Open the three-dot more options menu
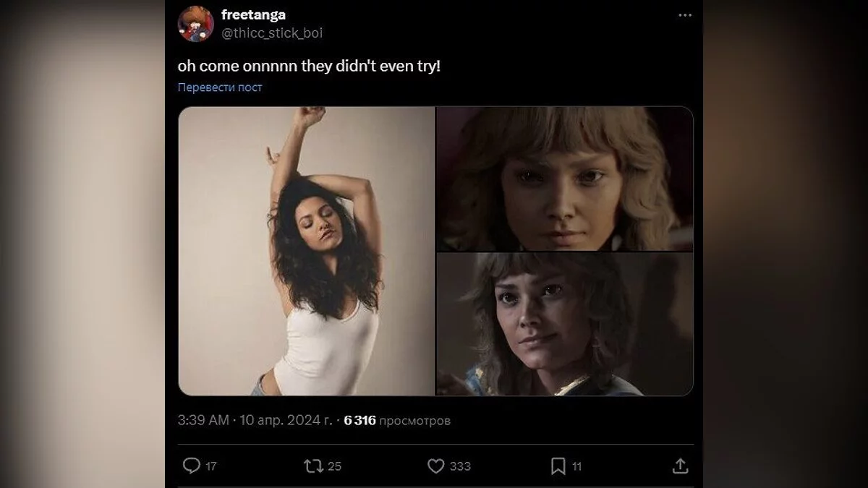 [x=684, y=16]
